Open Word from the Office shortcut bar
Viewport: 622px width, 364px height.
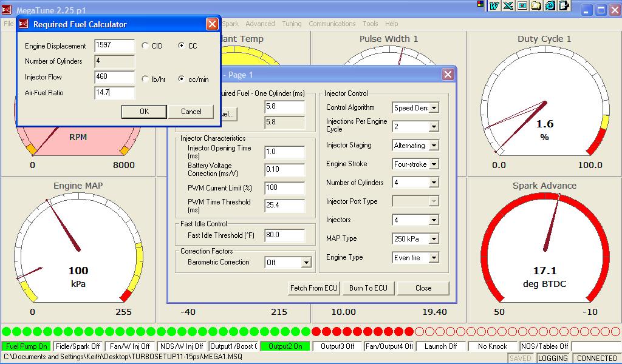[x=494, y=5]
